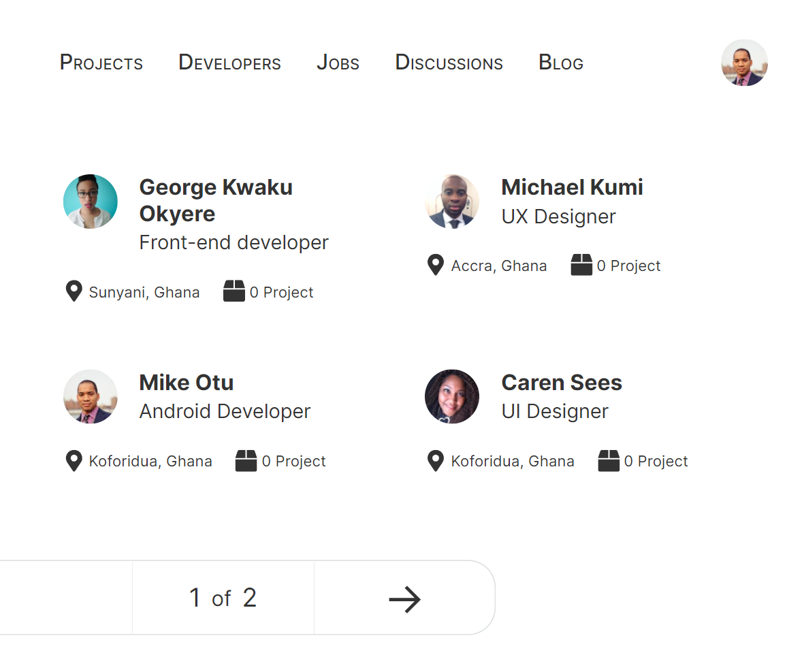
Task: Visit the Blog page
Action: (x=561, y=63)
